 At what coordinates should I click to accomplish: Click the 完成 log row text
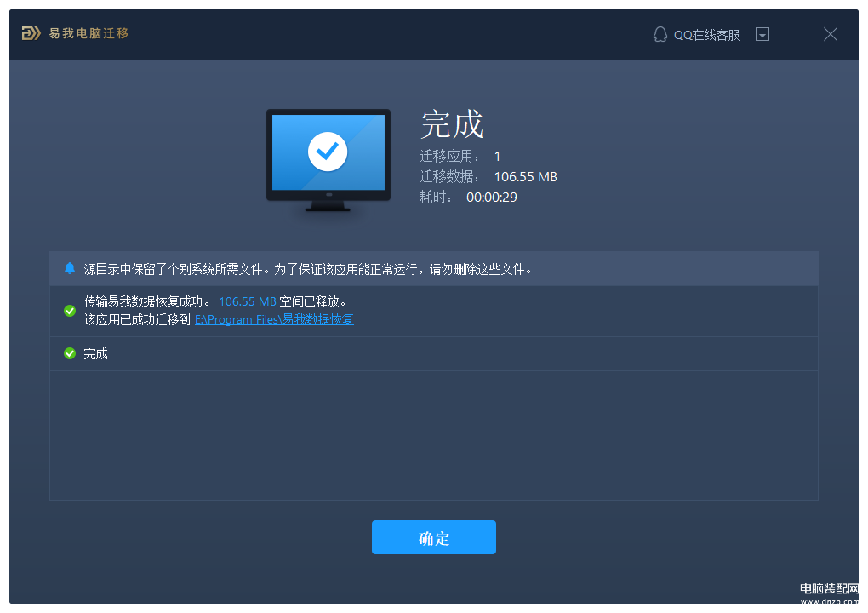[95, 353]
